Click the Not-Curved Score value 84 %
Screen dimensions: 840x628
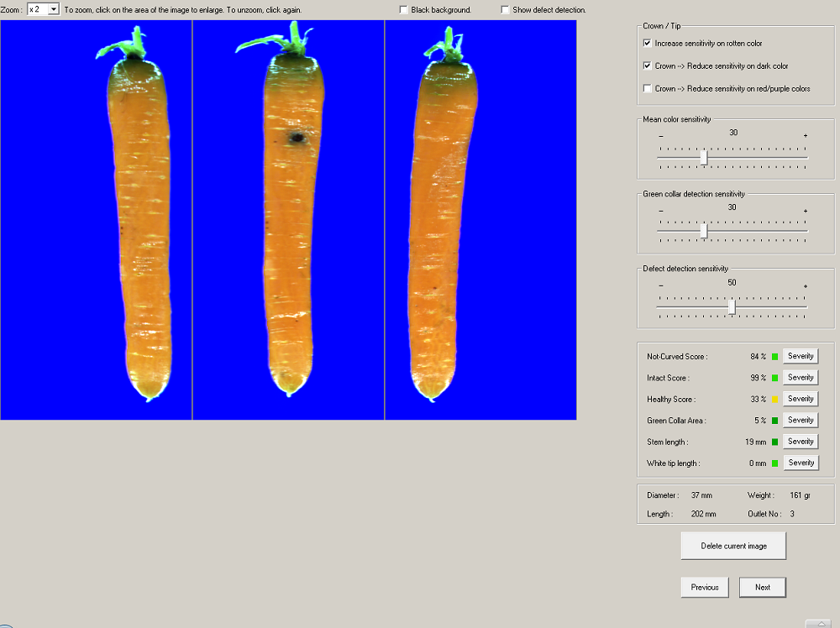(758, 357)
